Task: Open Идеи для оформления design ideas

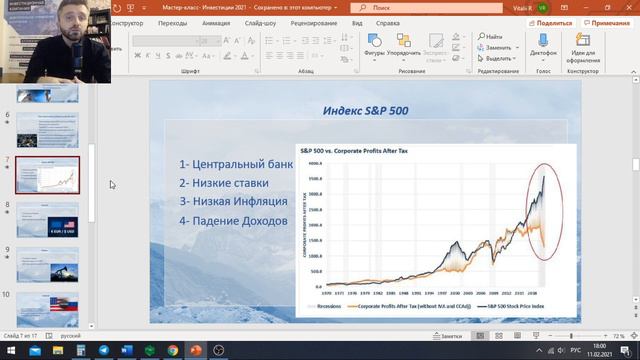Action: 583,48
